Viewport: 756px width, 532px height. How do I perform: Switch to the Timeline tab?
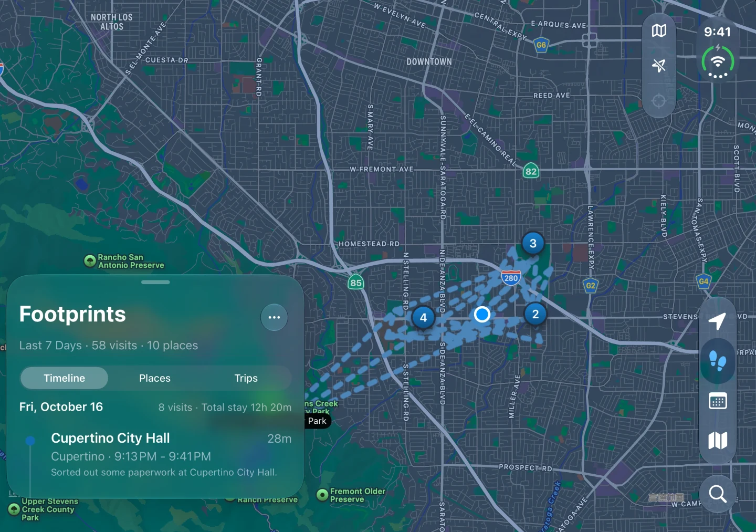pos(64,378)
